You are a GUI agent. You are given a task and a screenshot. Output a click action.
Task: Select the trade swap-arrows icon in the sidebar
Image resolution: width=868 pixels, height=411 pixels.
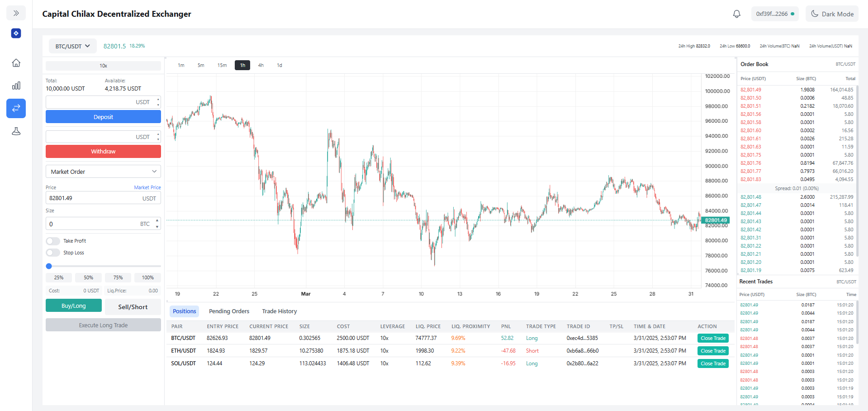point(16,108)
